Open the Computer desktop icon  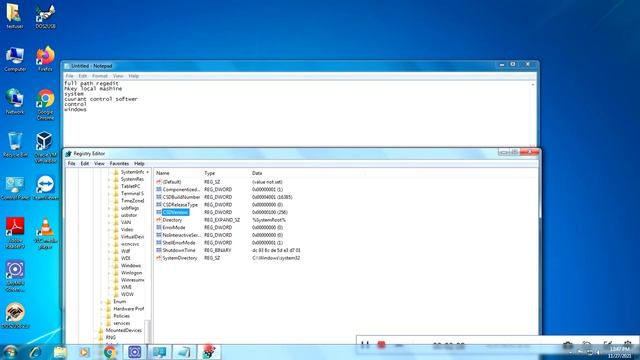pos(15,59)
